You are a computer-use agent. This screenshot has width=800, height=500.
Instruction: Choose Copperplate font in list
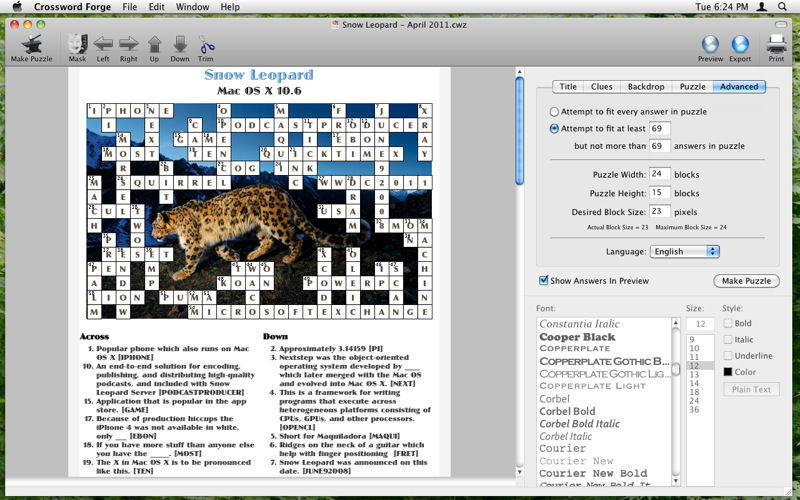[x=574, y=348]
